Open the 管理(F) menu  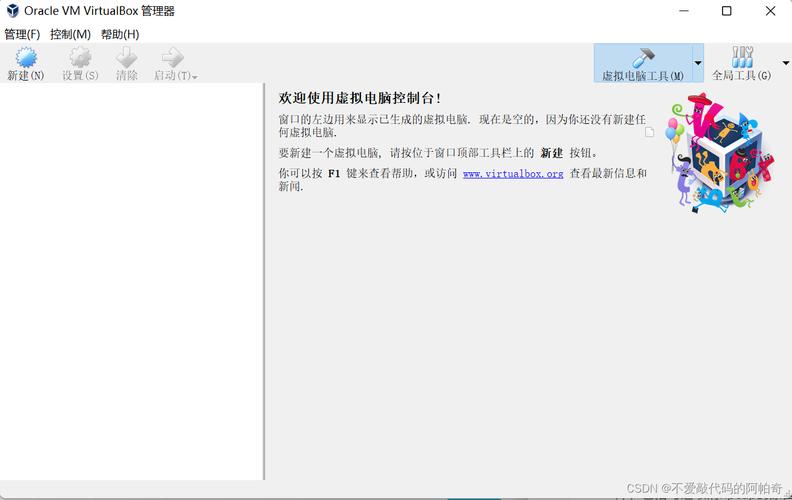click(22, 34)
